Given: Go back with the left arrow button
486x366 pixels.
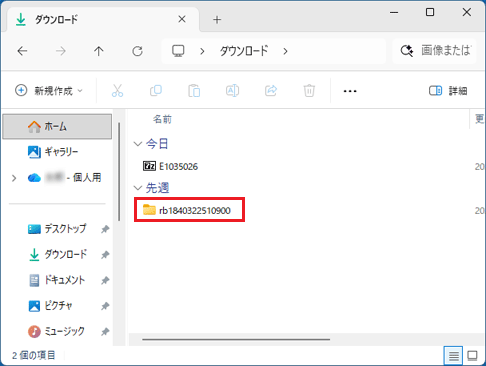Looking at the screenshot, I should click(x=22, y=51).
